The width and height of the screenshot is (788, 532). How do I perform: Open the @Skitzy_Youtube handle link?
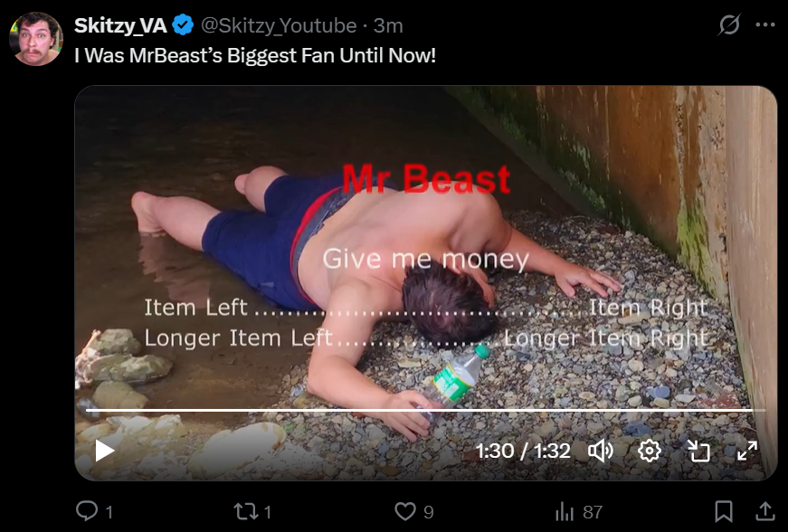(279, 25)
